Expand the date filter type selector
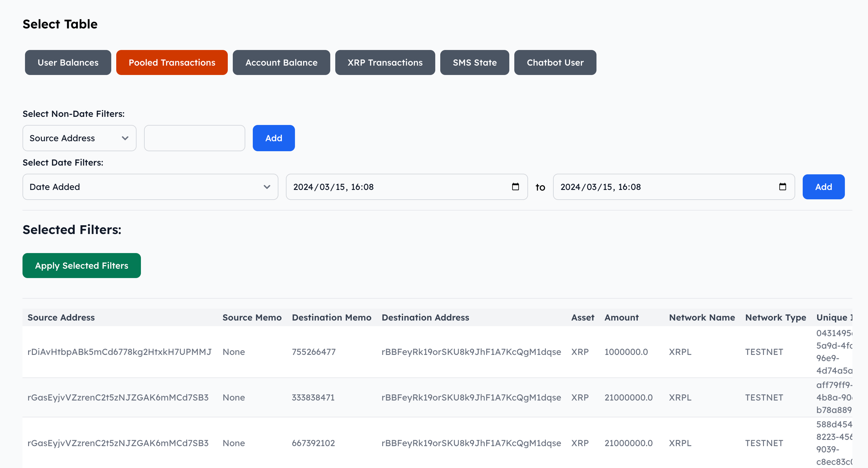 150,187
